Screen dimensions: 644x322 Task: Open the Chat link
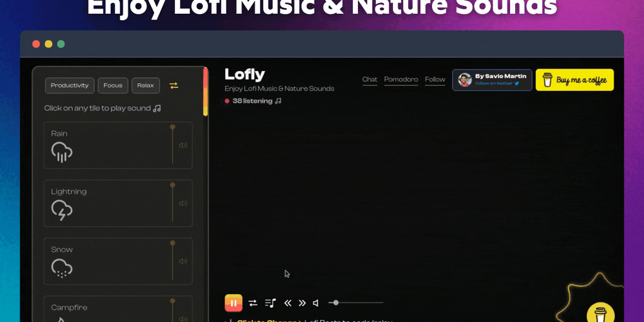click(370, 80)
